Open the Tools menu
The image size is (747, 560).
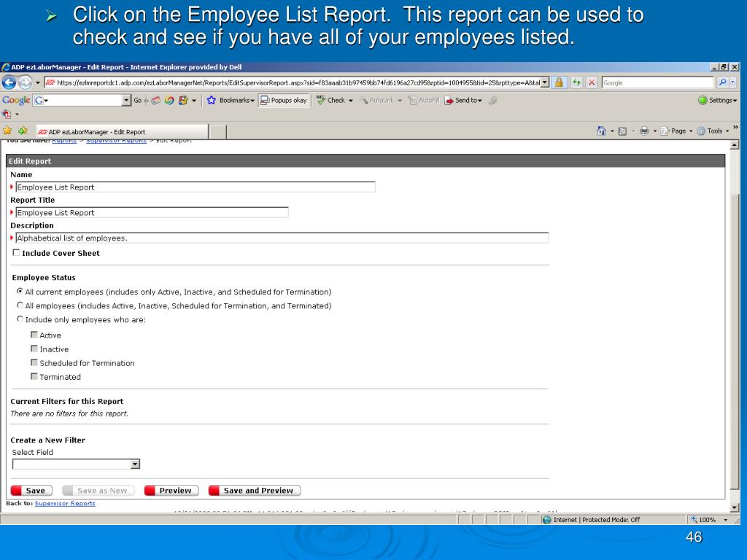713,131
